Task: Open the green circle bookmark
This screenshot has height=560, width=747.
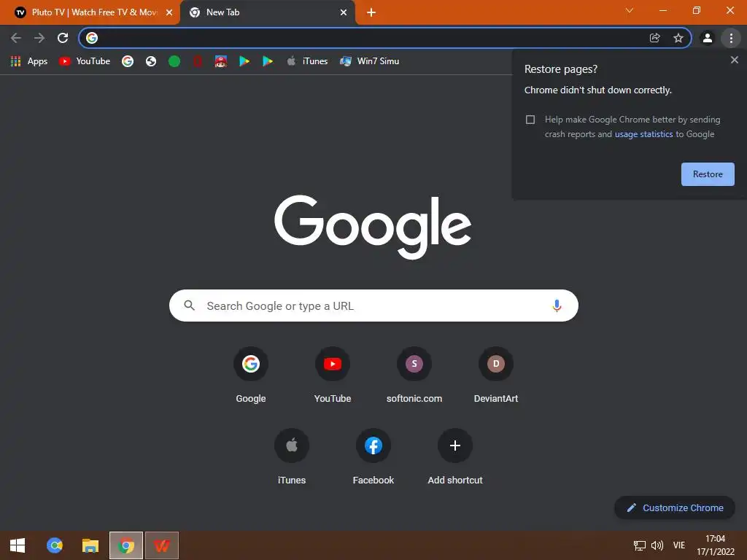Action: (x=174, y=61)
